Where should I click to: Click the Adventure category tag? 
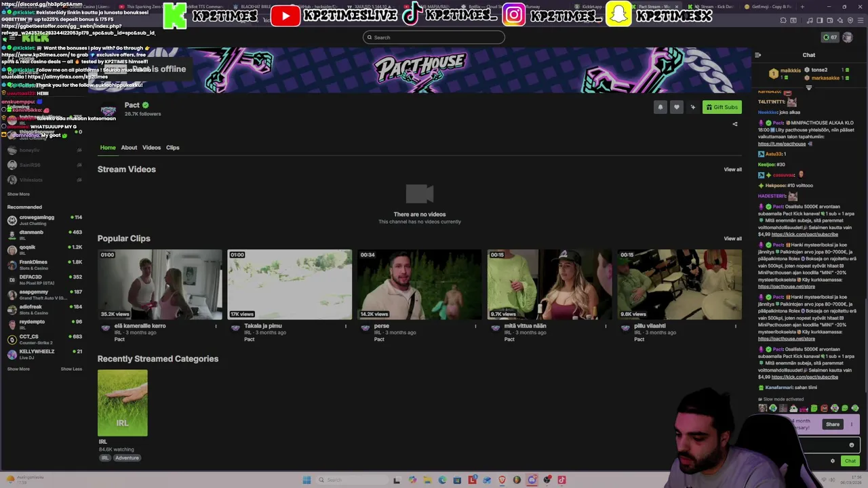[x=127, y=458]
